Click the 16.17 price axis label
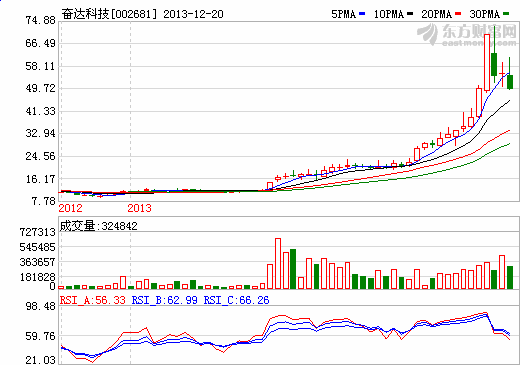 click(41, 179)
